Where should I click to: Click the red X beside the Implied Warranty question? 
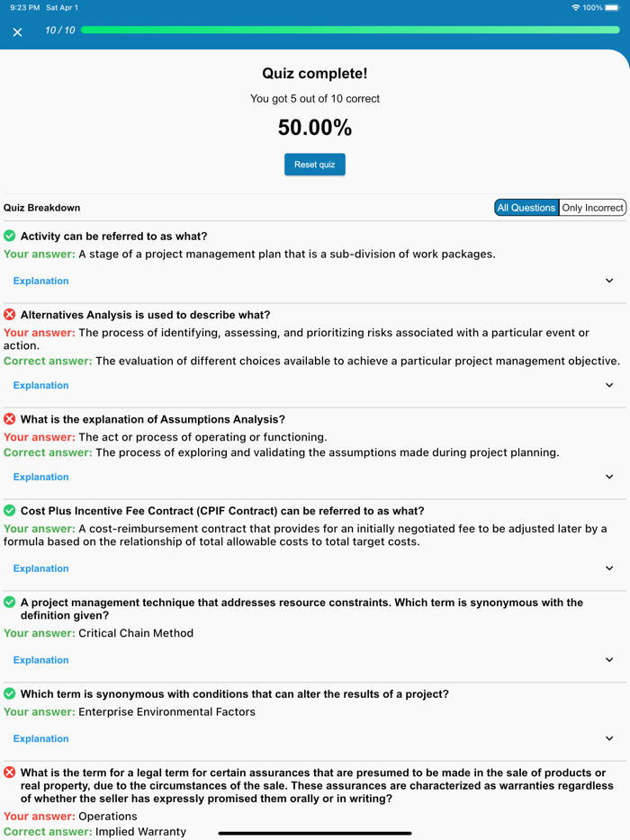(8, 772)
